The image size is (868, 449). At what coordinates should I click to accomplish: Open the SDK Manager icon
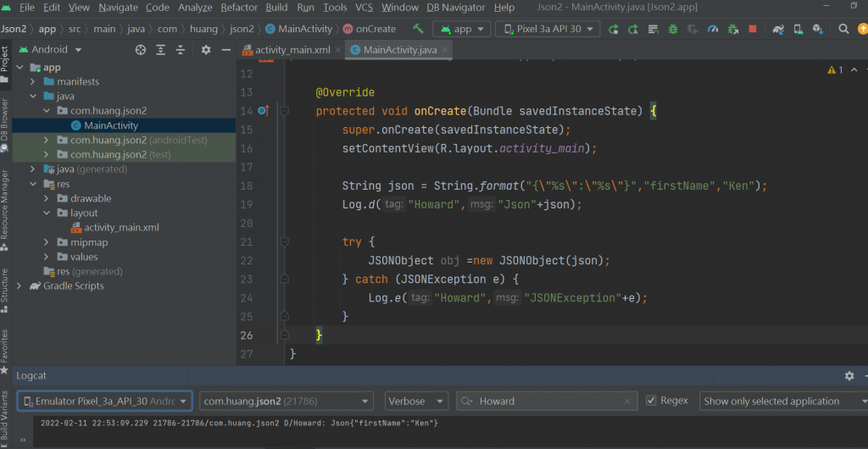click(x=818, y=29)
